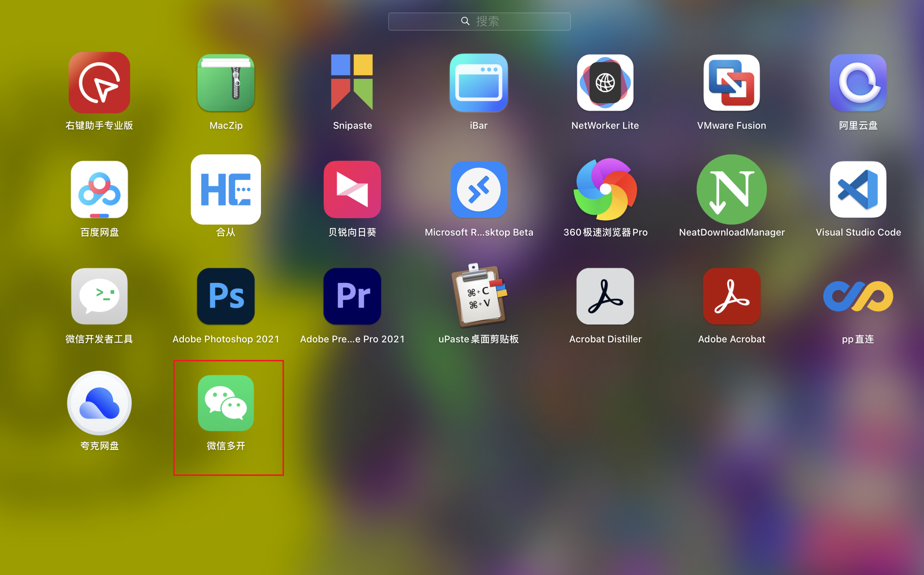Click the "MacZip" text label
924x575 pixels.
(226, 125)
